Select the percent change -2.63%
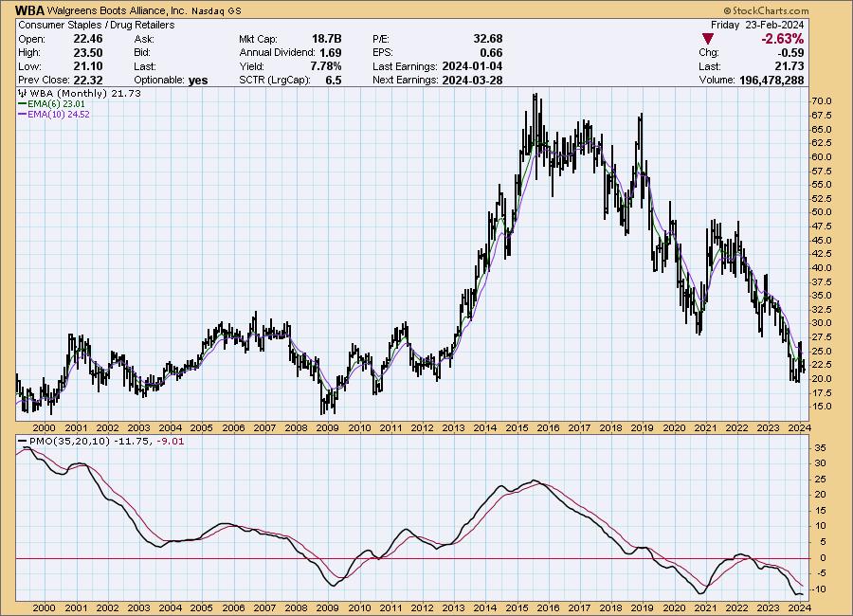This screenshot has width=853, height=616. click(782, 39)
